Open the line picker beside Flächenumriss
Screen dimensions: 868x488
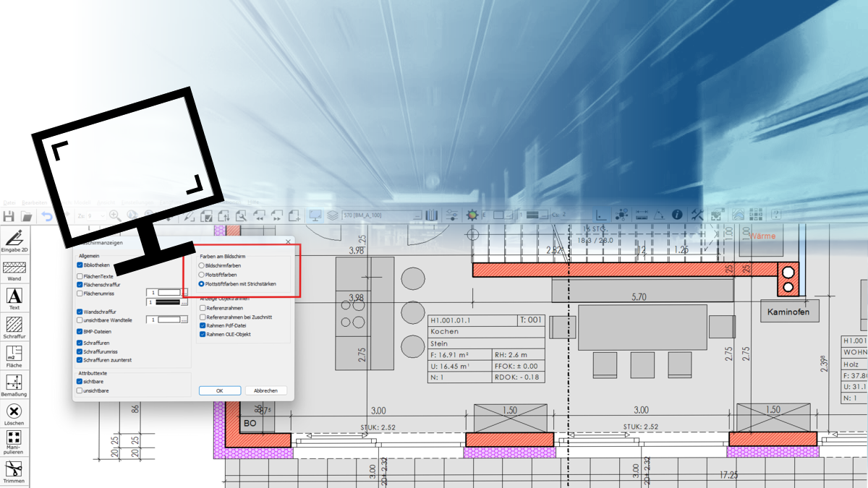pos(184,293)
